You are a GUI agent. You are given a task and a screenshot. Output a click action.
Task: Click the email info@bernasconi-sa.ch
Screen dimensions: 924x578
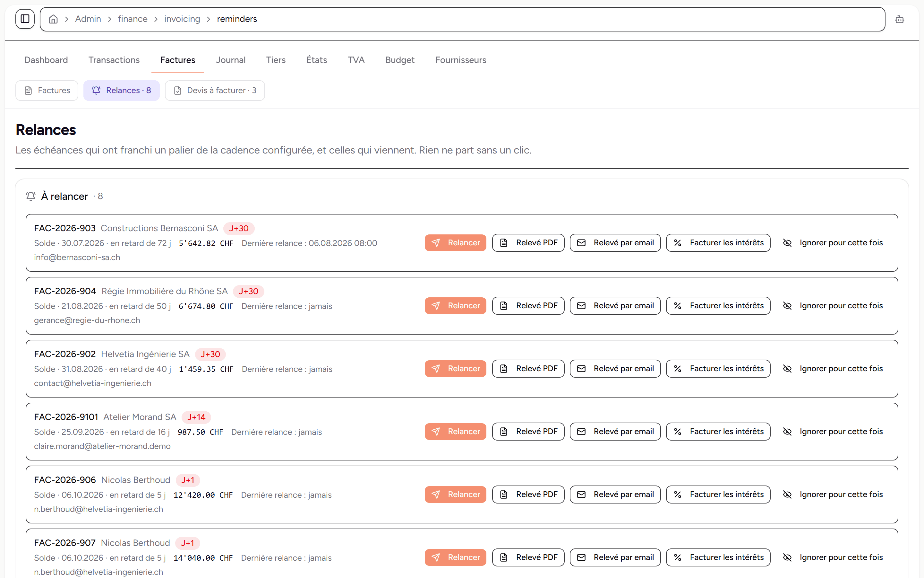pyautogui.click(x=77, y=258)
